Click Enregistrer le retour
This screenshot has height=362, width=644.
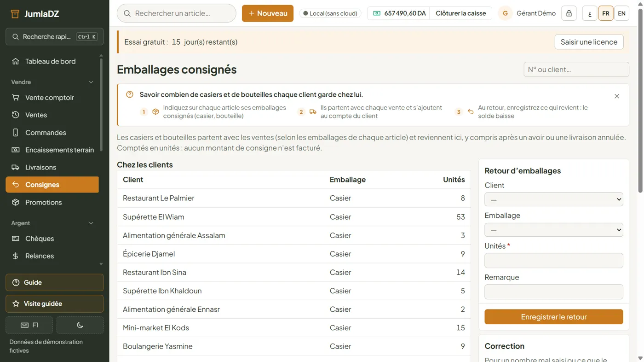(x=554, y=317)
